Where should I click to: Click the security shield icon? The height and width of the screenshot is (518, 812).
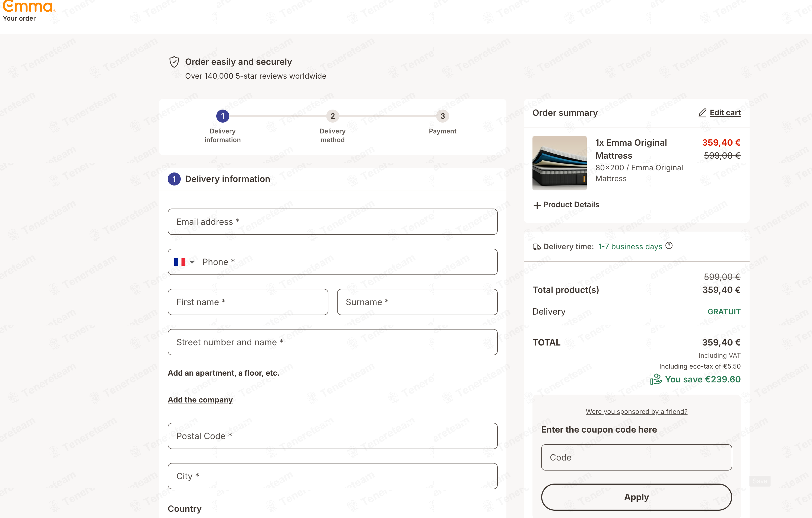coord(174,62)
